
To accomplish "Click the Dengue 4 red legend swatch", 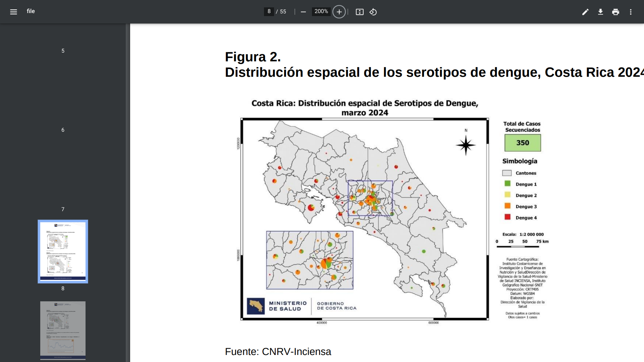I will pos(507,217).
